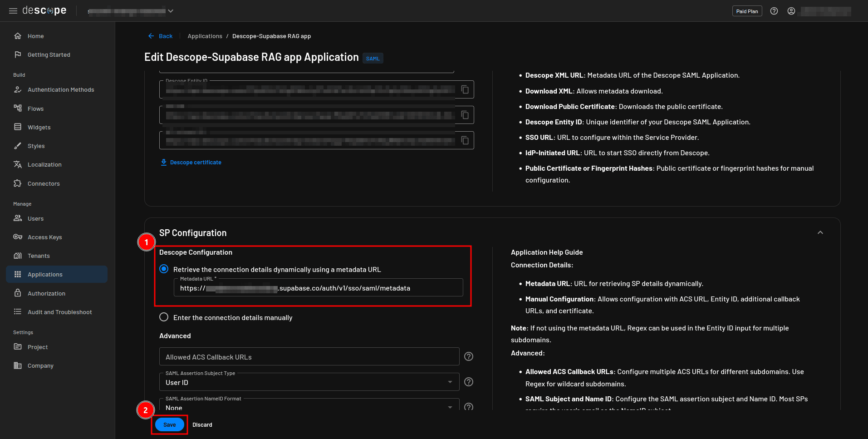Screen dimensions: 868x439
Task: Click the Metadata URL input field
Action: [x=318, y=288]
